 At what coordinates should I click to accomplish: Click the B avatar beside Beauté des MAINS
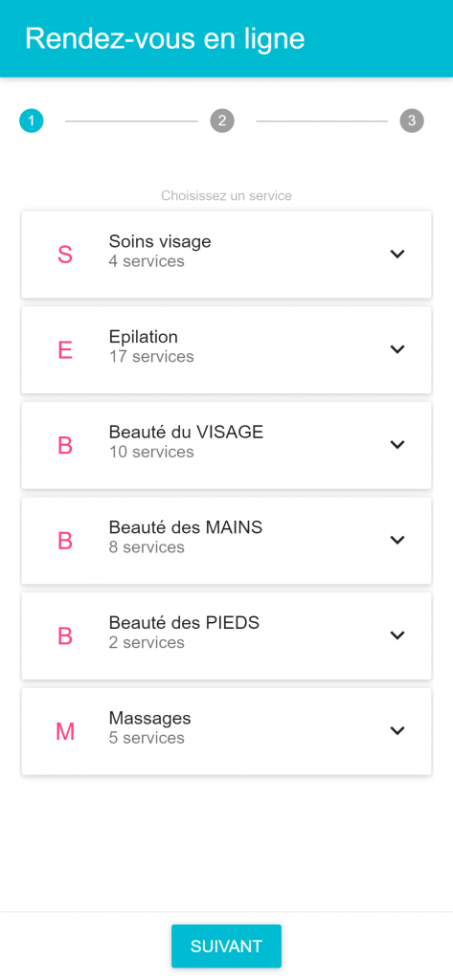point(65,542)
